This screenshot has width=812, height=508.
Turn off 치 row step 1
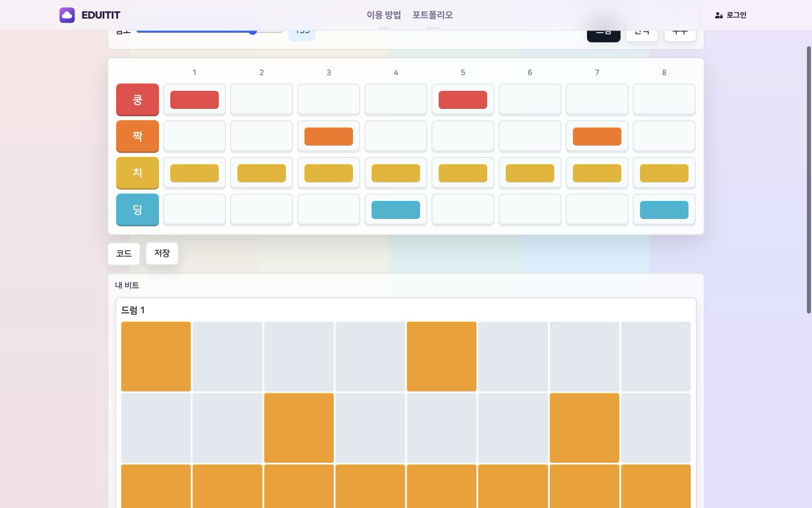tap(195, 173)
